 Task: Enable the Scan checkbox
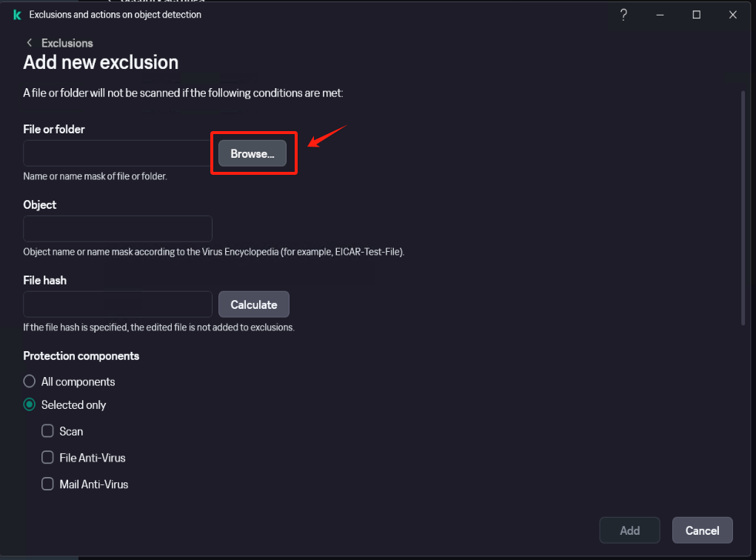pyautogui.click(x=47, y=430)
